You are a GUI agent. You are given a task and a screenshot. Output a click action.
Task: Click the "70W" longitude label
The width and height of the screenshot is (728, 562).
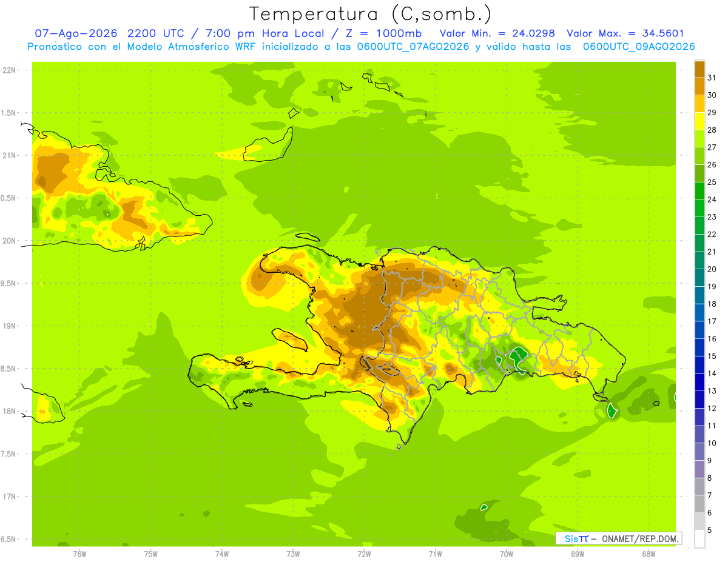(507, 554)
